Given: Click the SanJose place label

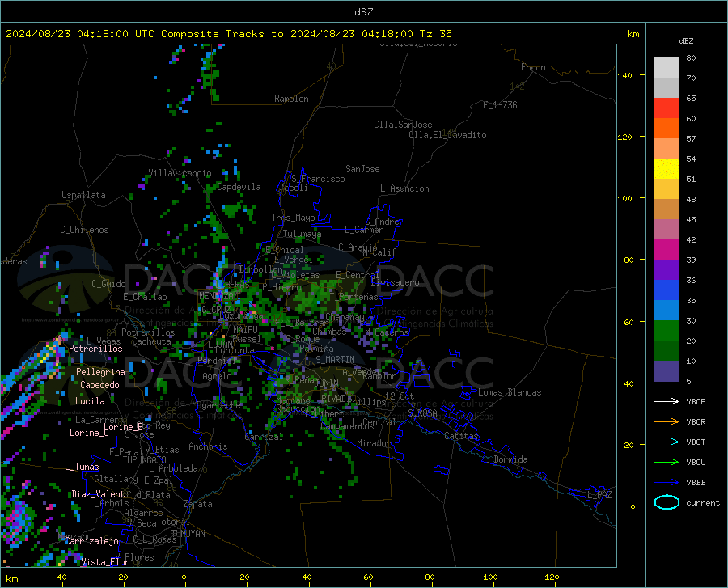Looking at the screenshot, I should point(362,169).
